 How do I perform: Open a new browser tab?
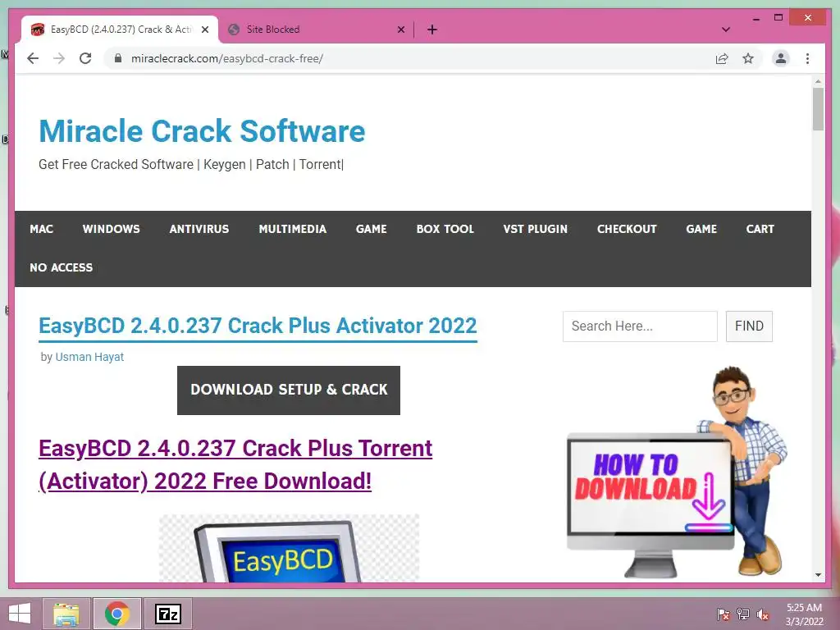[432, 30]
